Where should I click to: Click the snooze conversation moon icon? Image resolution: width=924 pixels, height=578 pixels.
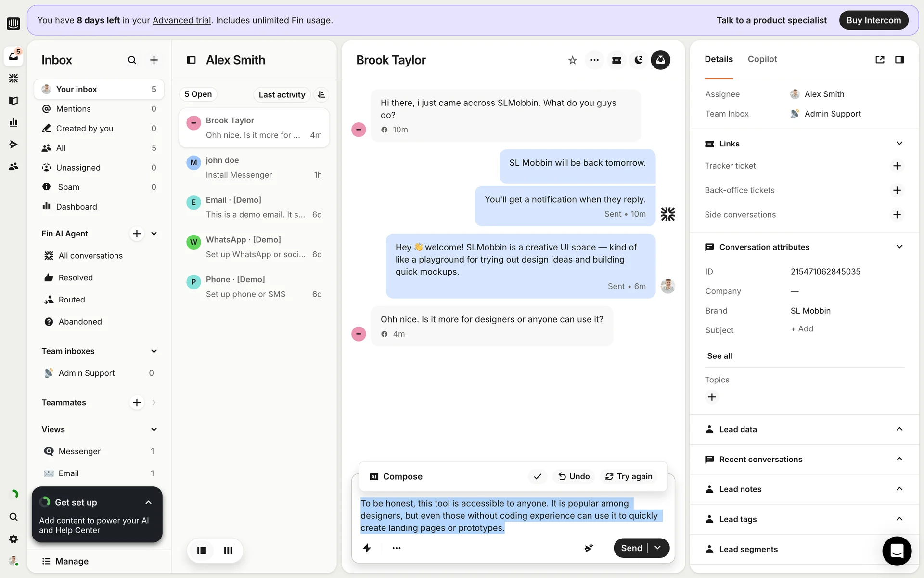(x=638, y=60)
